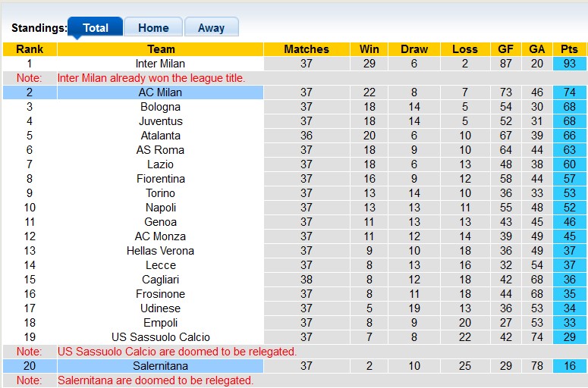Select Juventus team link
Screen dimensions: 588x388
click(x=160, y=121)
